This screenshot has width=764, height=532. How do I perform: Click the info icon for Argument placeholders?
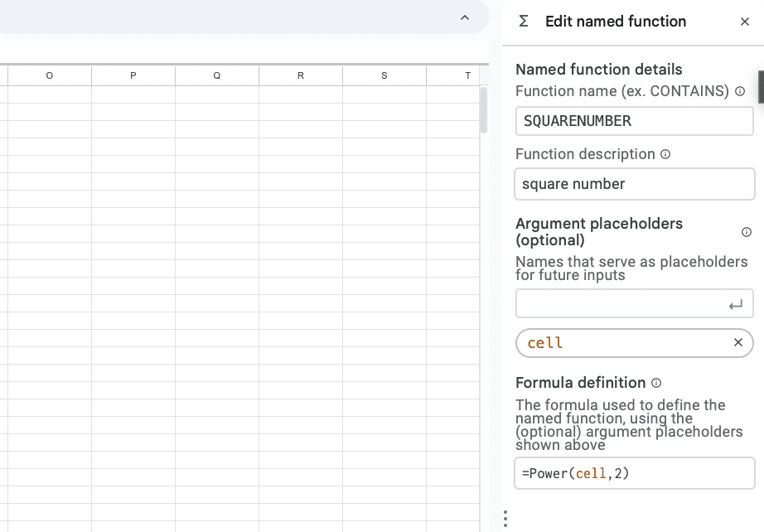747,232
